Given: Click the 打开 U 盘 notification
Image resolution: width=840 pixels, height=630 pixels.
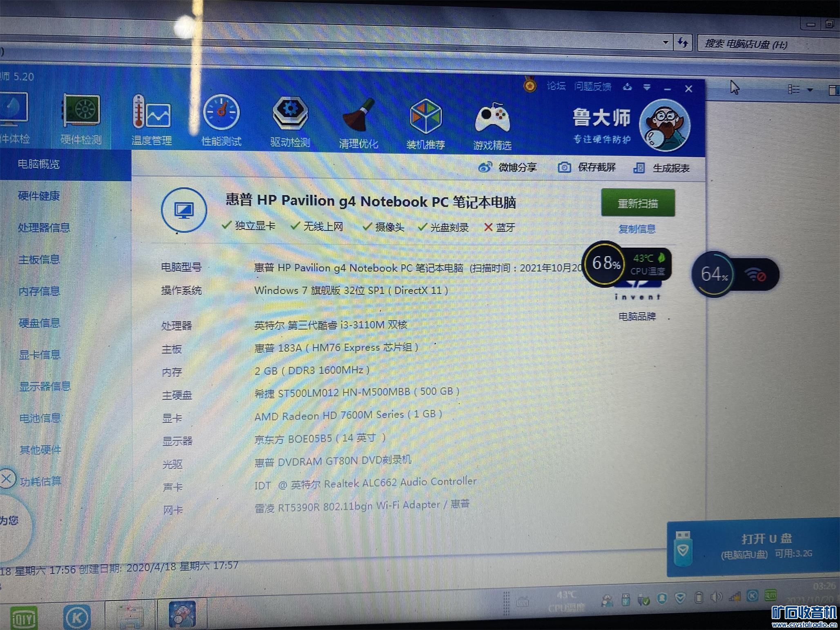Looking at the screenshot, I should (x=753, y=547).
